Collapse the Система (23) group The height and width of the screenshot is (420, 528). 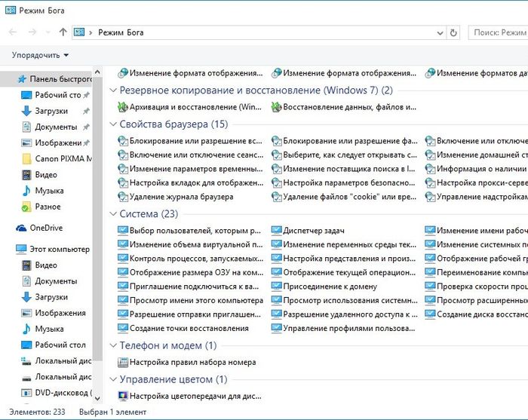tap(113, 214)
